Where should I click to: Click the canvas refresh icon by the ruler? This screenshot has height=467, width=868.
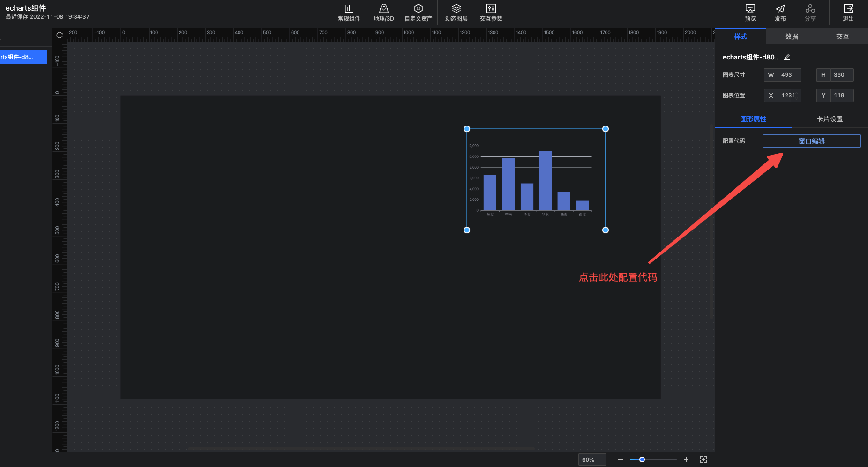pyautogui.click(x=60, y=35)
